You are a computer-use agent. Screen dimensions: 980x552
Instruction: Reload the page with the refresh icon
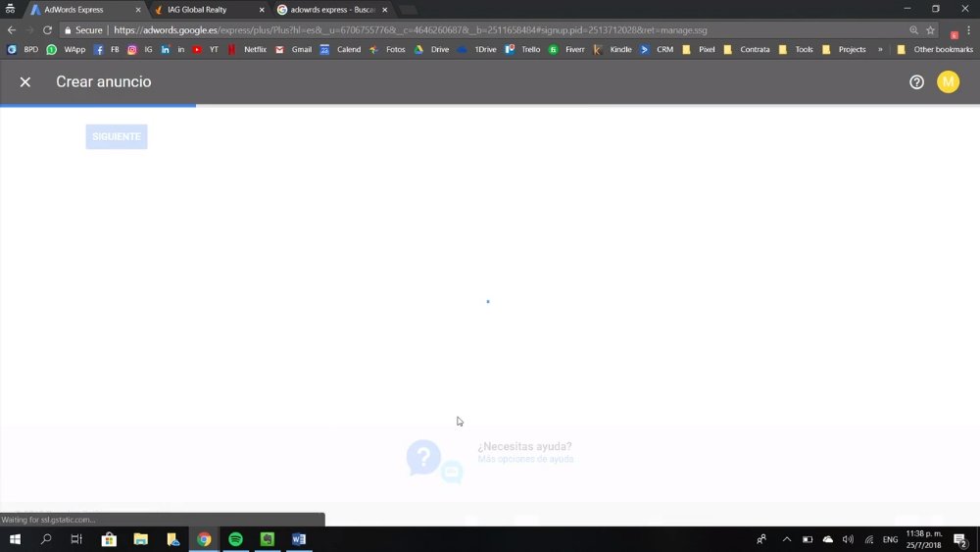[47, 30]
